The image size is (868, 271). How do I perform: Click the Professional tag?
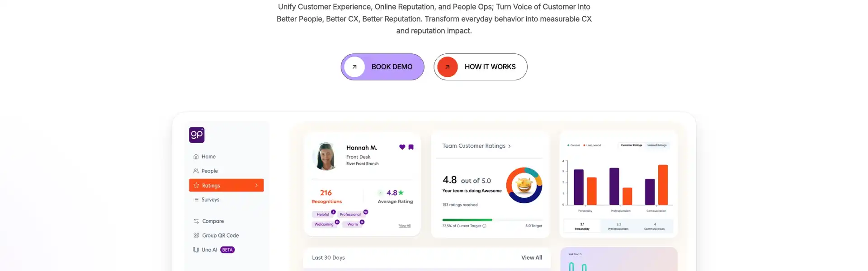coord(350,215)
